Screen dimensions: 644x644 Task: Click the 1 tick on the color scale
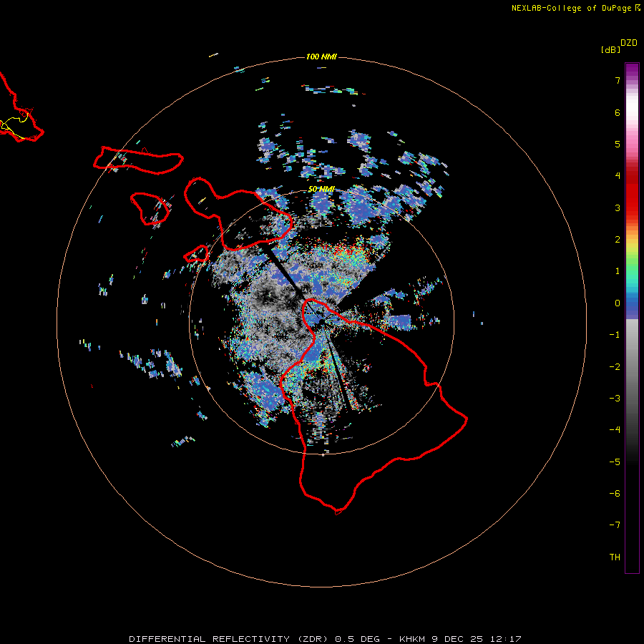coord(618,271)
